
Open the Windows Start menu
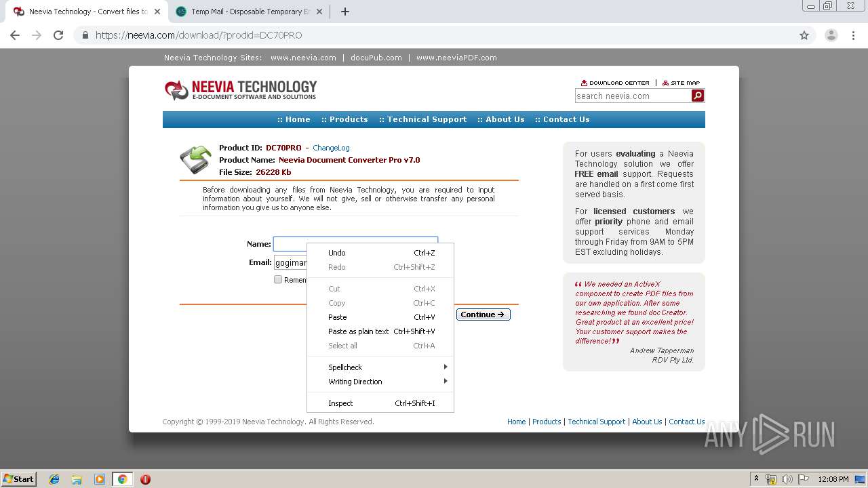click(18, 479)
